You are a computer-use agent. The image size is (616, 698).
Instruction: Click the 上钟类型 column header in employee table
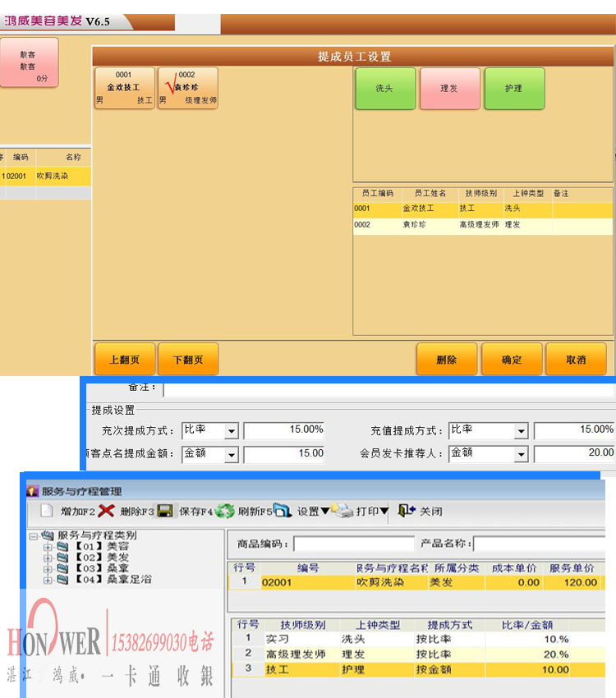(x=528, y=193)
